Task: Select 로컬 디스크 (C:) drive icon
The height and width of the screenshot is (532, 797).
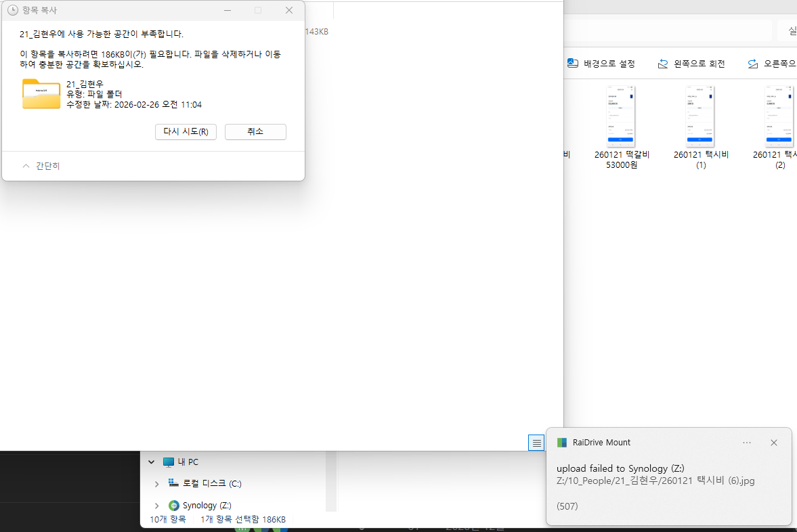Action: [173, 483]
